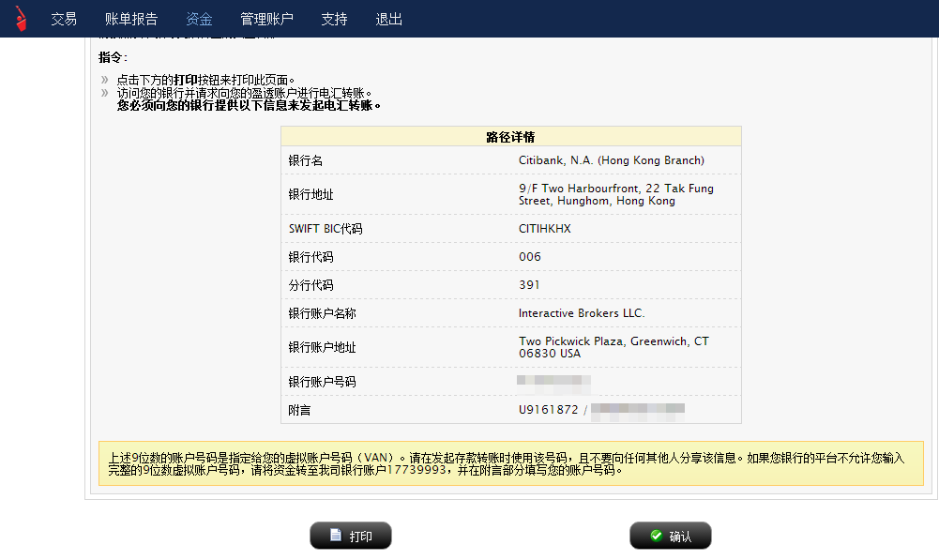Select the bank name Citibank, N.A. text

click(x=612, y=159)
